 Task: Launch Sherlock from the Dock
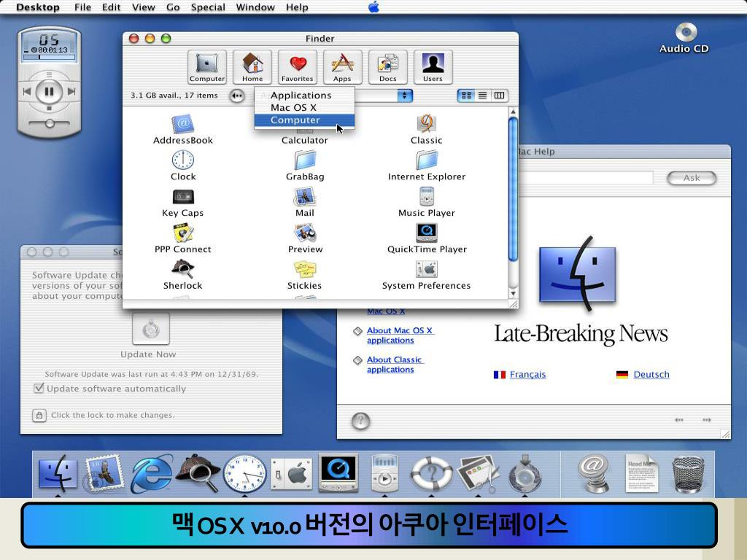coord(198,472)
